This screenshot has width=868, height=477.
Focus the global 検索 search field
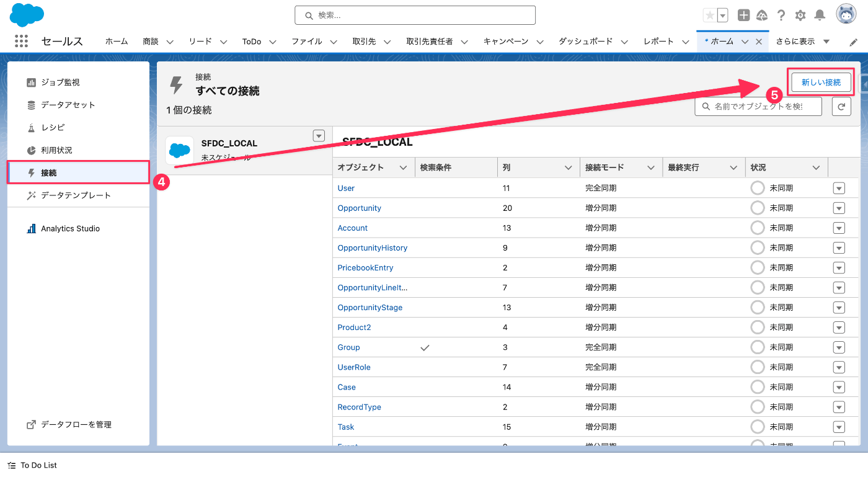point(415,15)
